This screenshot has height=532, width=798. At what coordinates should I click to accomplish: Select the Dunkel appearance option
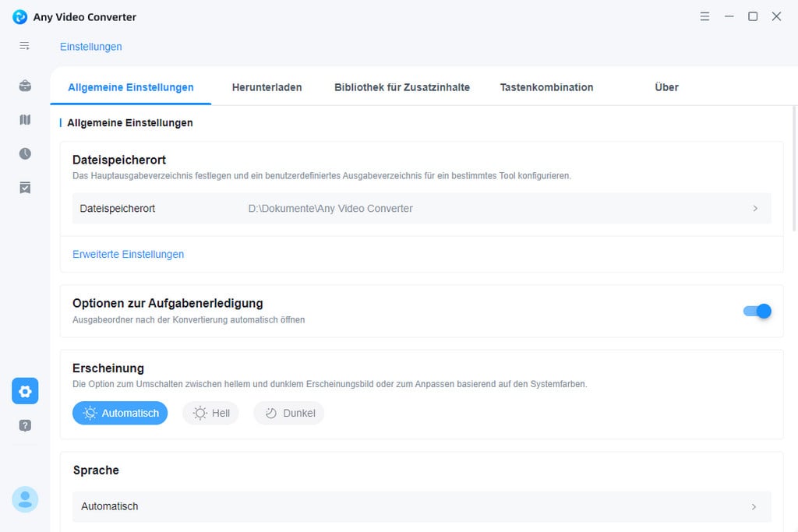pos(288,413)
